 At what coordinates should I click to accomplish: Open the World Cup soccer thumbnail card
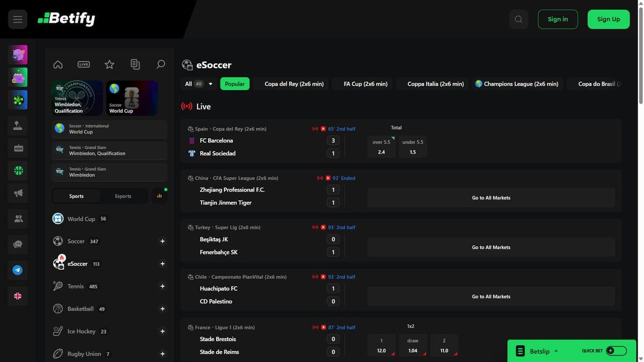pos(132,98)
